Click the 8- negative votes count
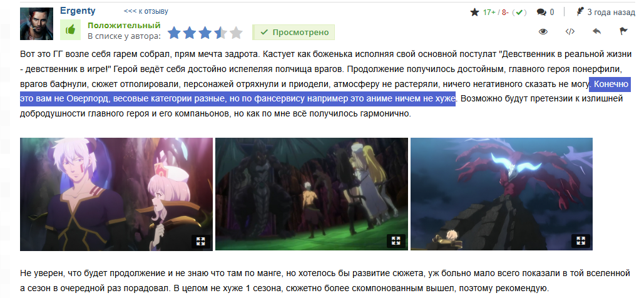This screenshot has height=298, width=644. (x=505, y=13)
